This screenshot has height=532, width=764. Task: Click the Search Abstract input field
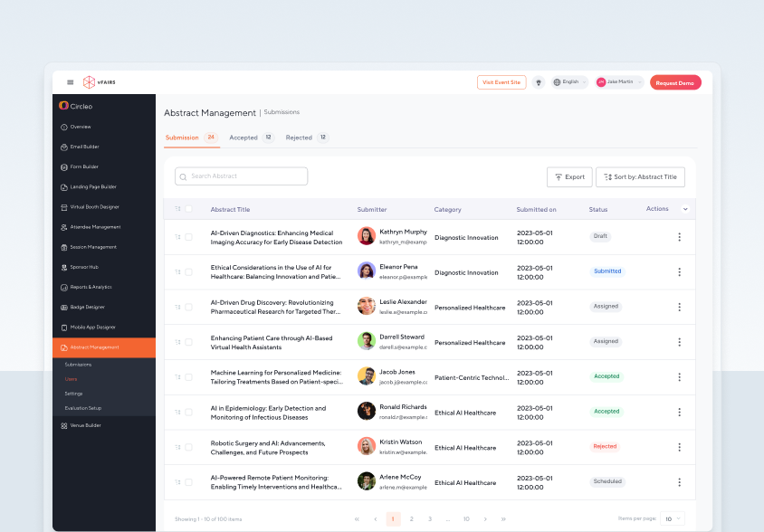pos(242,176)
